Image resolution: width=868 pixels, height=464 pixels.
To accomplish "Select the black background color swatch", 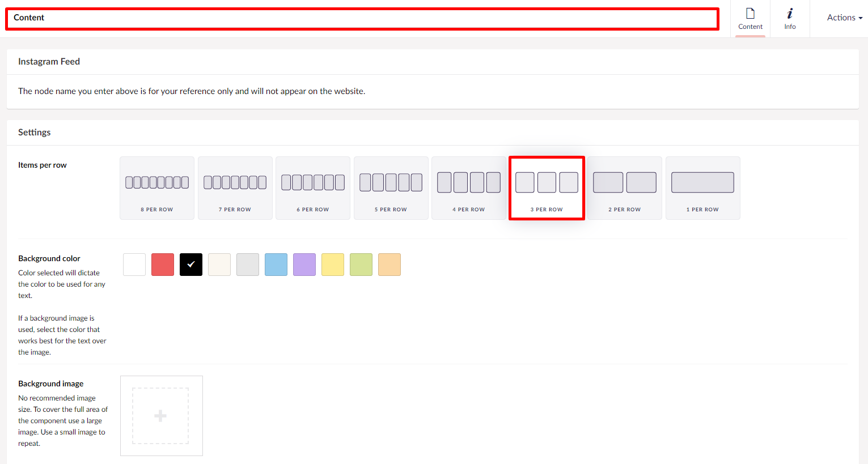I will tap(191, 265).
